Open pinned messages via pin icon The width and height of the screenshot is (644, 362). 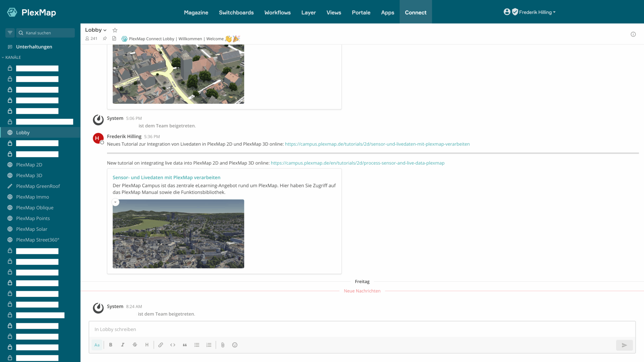(105, 38)
